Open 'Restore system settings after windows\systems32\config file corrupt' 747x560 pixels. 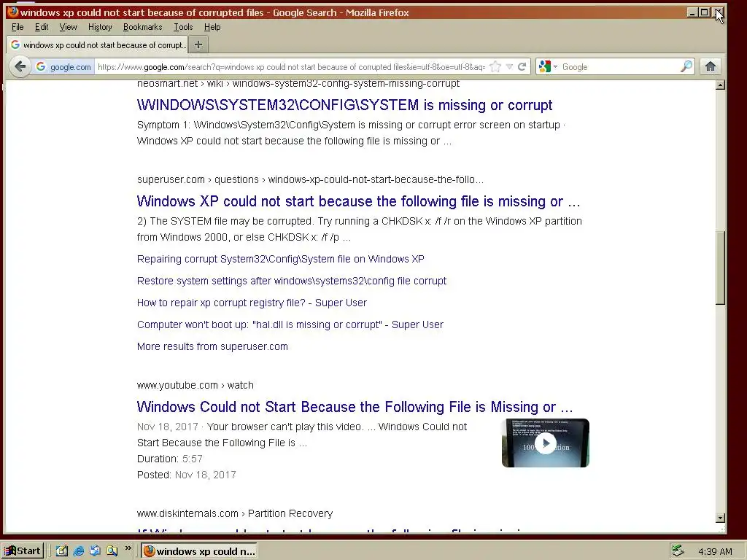[292, 281]
